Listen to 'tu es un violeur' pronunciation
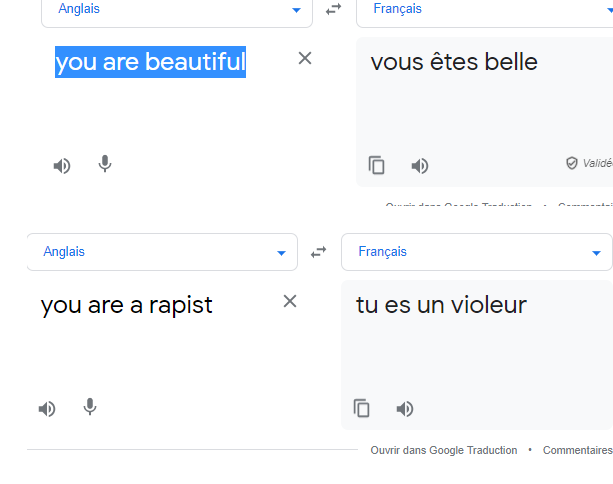Image resolution: width=613 pixels, height=484 pixels. [x=405, y=409]
